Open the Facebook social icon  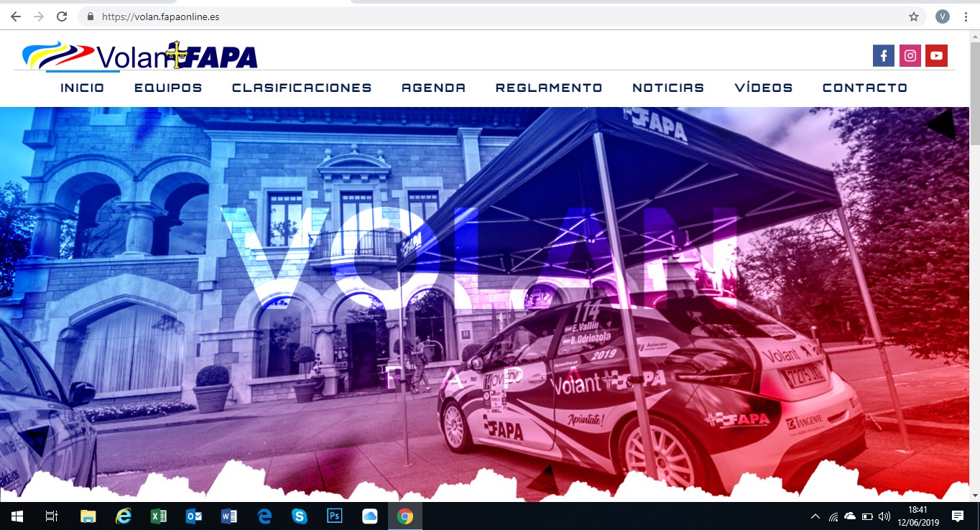coord(883,56)
